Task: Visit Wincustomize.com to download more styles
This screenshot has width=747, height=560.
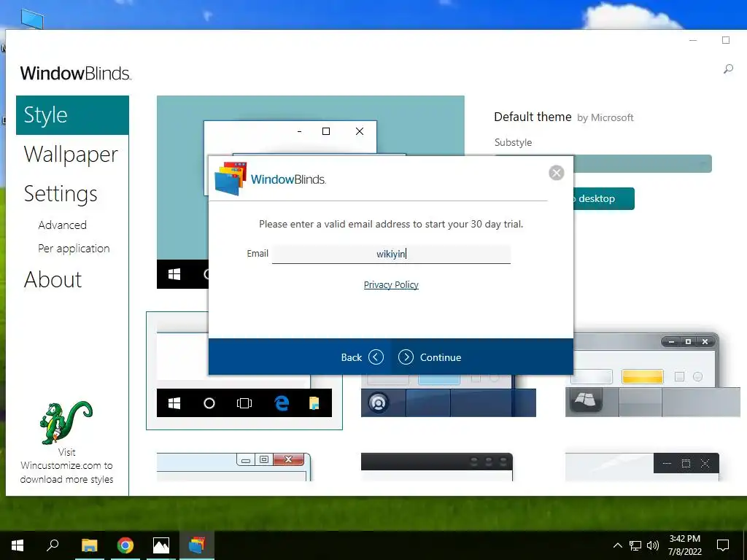Action: click(x=66, y=466)
